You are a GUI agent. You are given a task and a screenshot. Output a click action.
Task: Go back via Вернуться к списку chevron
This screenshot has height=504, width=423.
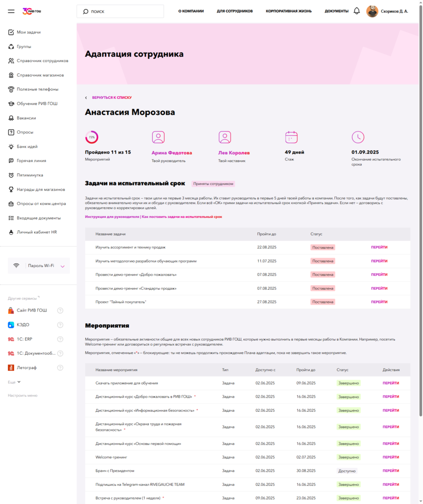point(86,98)
